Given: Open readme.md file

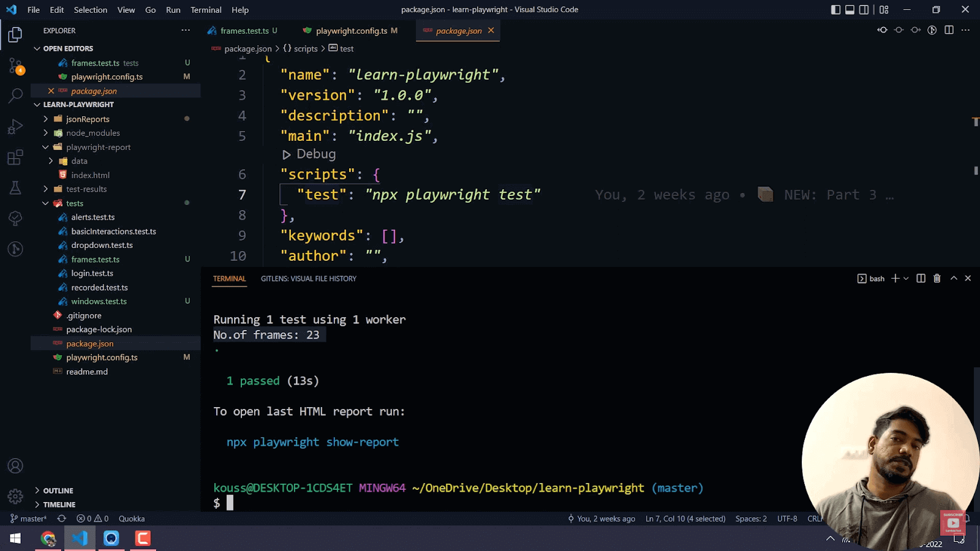Looking at the screenshot, I should tap(86, 372).
